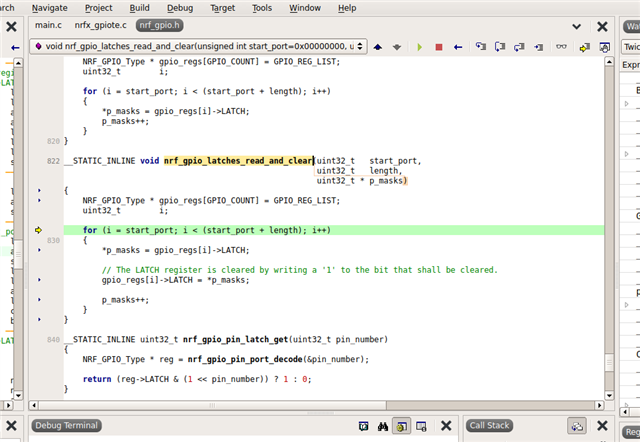The width and height of the screenshot is (640, 442).
Task: Click the yellow program counter arrow in the gutter
Action: 38,230
